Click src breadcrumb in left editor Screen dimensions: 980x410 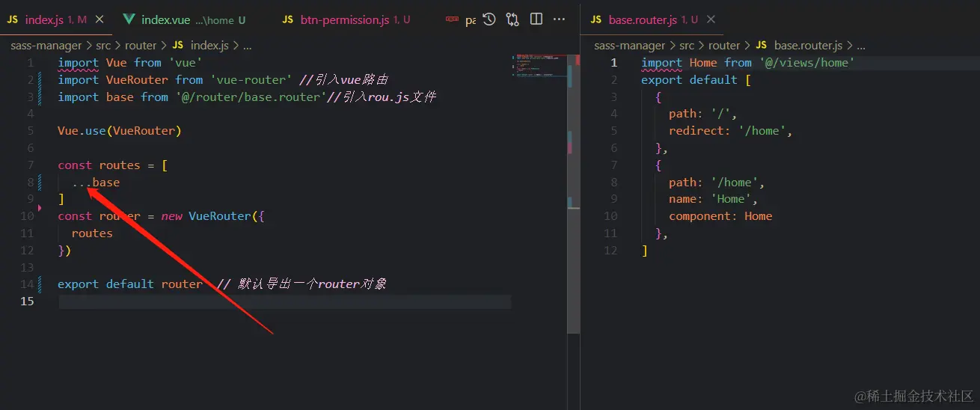(x=102, y=46)
